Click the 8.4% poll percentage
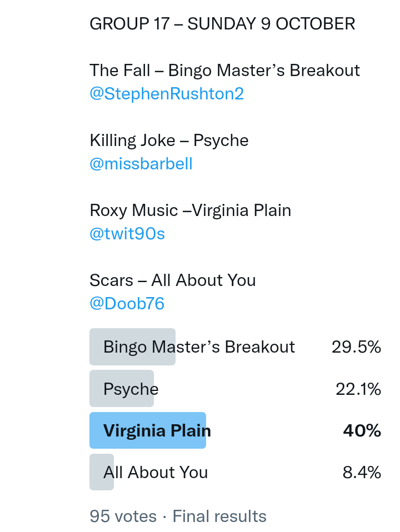Image resolution: width=400 pixels, height=532 pixels. pyautogui.click(x=362, y=473)
